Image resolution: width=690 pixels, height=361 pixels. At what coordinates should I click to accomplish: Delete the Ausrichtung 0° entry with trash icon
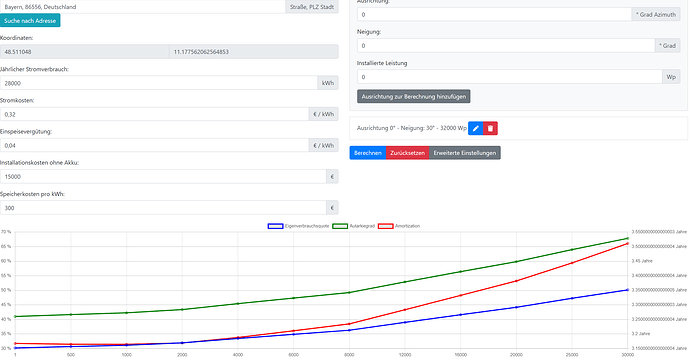490,128
